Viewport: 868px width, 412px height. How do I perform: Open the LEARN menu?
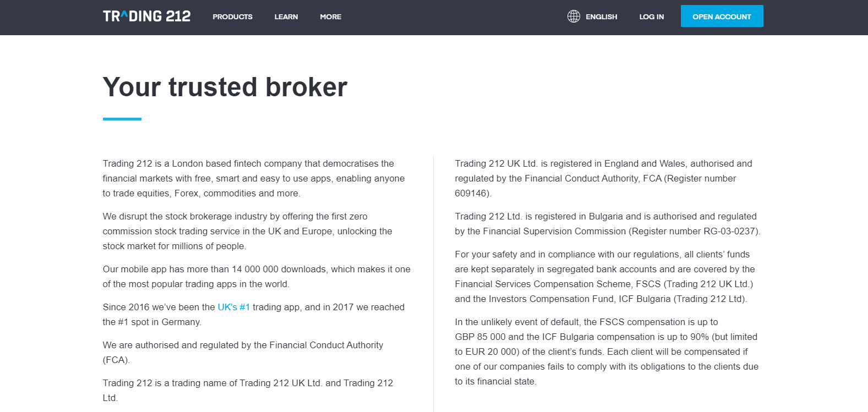(286, 17)
